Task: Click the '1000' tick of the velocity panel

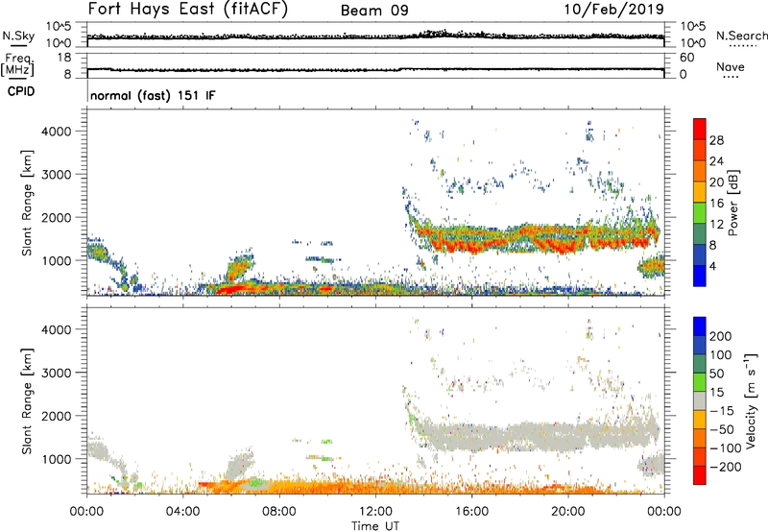Action: (x=57, y=459)
